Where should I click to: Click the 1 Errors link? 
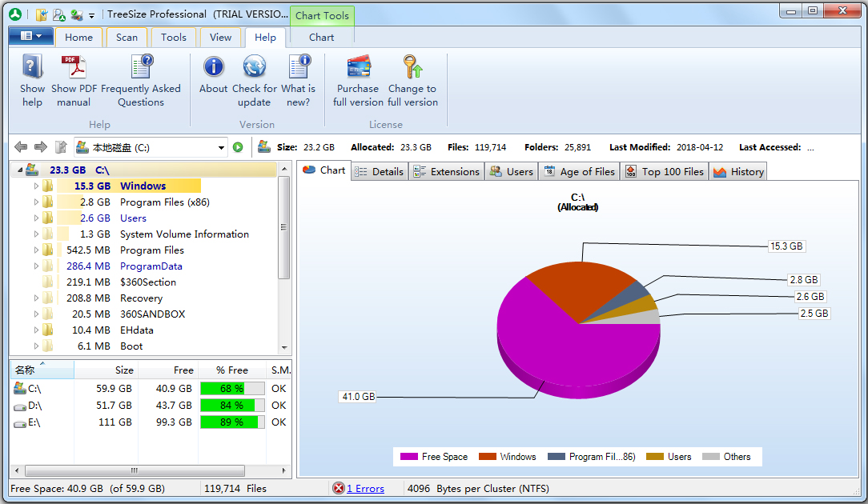pos(364,489)
